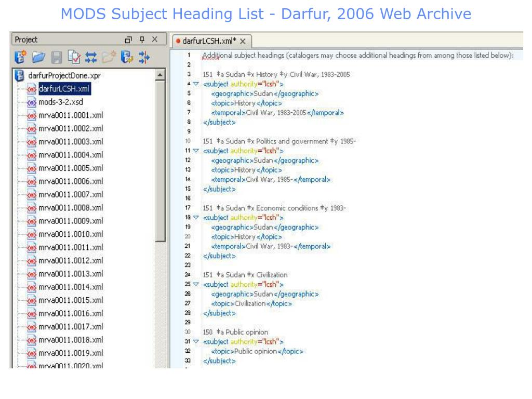Viewport: 532px width, 399px height.
Task: Open mods-3-2.xsd from the project tree
Action: click(x=61, y=102)
